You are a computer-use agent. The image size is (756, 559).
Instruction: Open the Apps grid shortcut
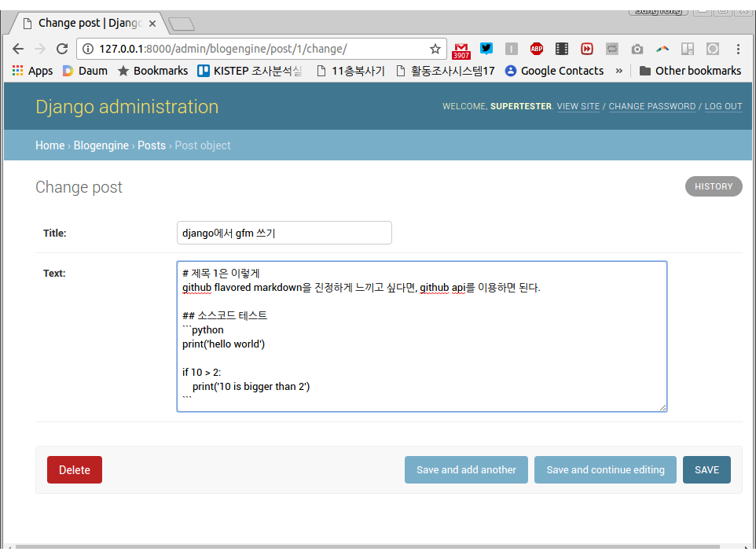tap(32, 71)
